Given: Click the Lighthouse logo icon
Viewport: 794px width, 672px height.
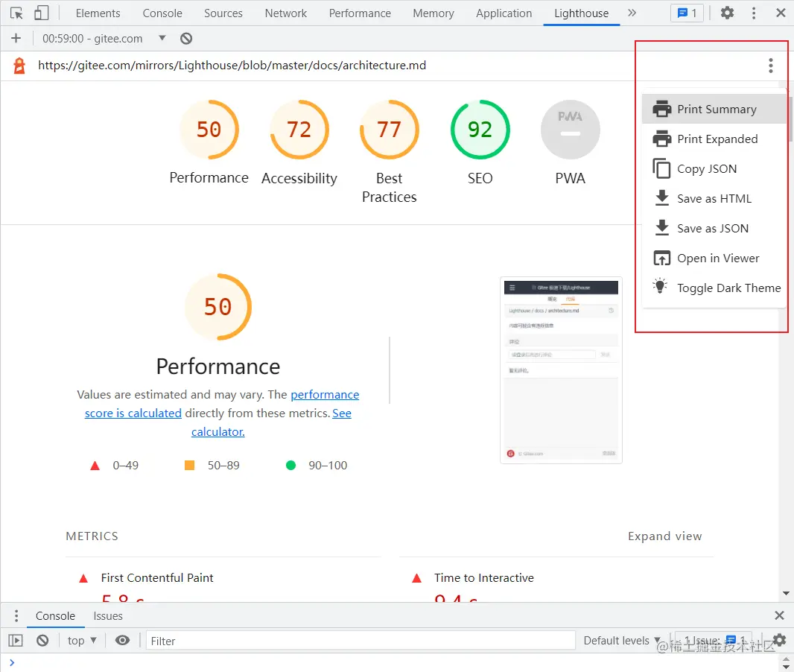Looking at the screenshot, I should point(19,66).
